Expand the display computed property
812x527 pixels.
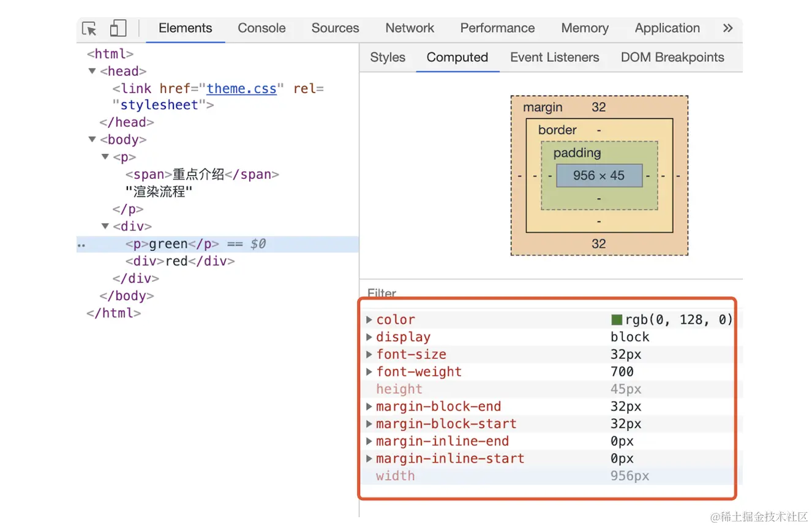369,337
